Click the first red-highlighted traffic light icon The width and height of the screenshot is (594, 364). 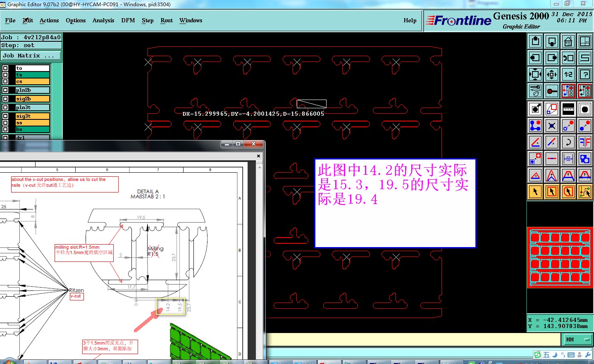tap(568, 91)
